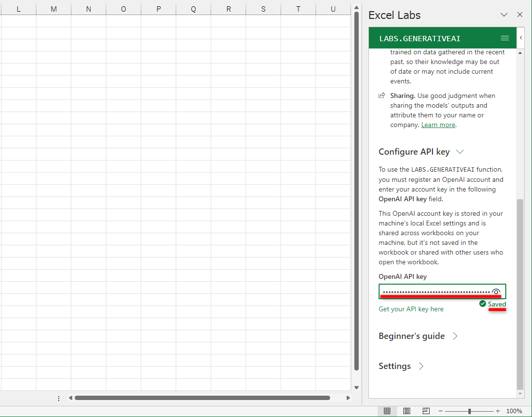Zoom in with the plus button
The image size is (532, 417).
498,411
